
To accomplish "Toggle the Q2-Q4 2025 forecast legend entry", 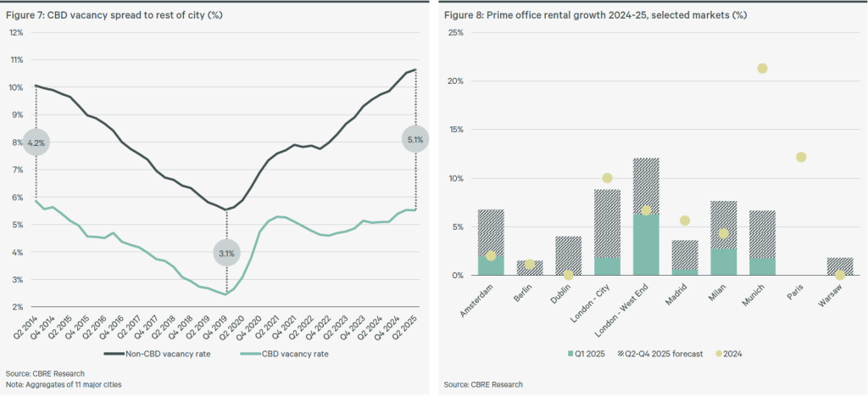I will click(662, 353).
